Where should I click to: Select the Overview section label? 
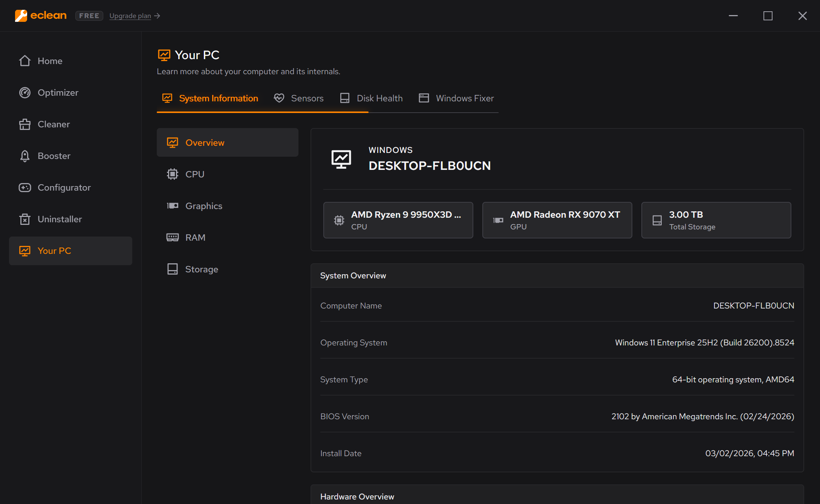[205, 143]
